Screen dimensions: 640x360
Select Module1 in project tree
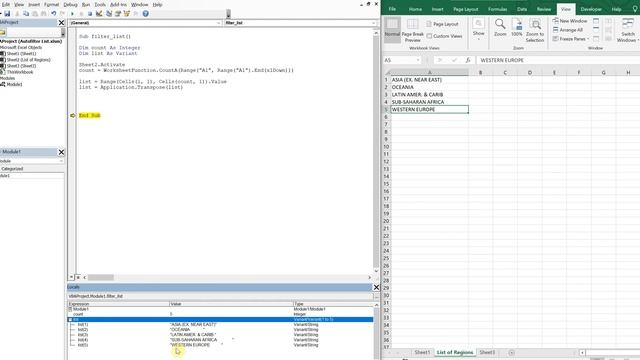click(x=14, y=84)
